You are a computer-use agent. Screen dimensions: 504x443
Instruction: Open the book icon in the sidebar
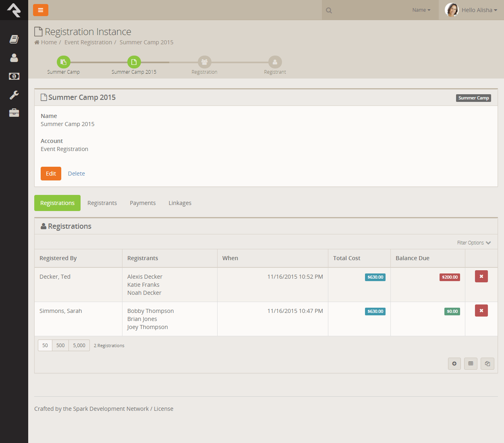point(14,39)
